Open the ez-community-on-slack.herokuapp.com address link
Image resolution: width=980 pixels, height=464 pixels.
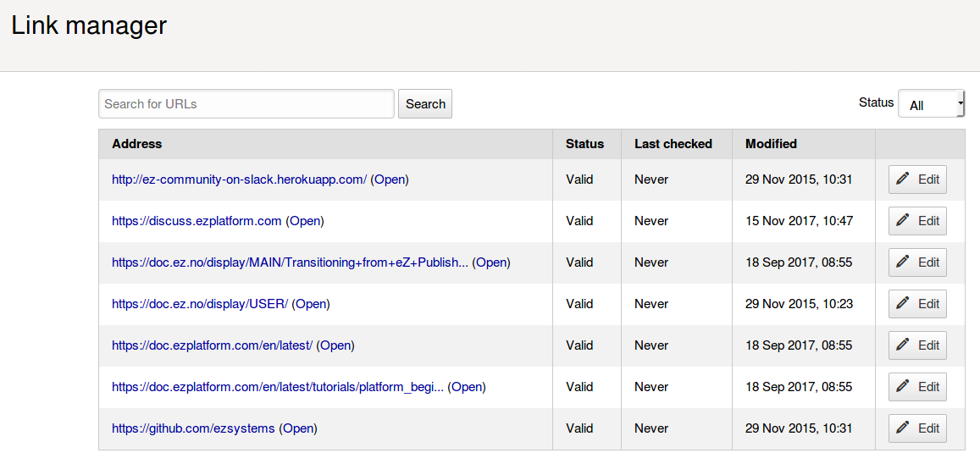tap(239, 180)
